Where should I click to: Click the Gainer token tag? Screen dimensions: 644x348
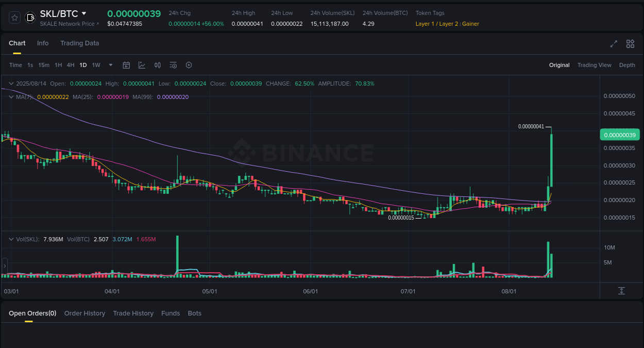[x=470, y=24]
